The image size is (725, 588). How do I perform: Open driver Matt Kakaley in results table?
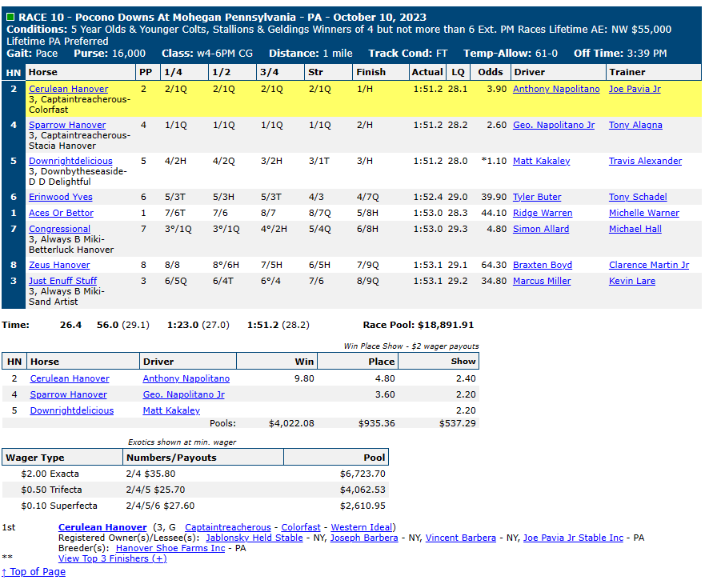(x=542, y=161)
